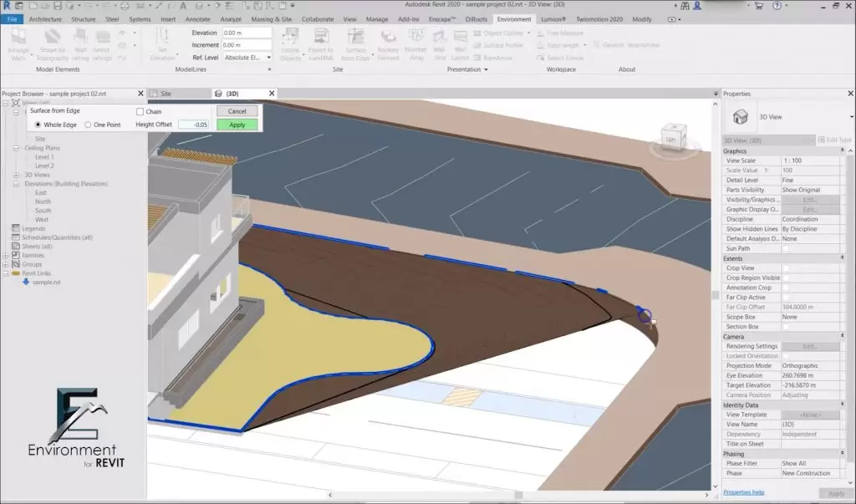Open the Export to LandXML tool
856x504 pixels.
point(322,38)
